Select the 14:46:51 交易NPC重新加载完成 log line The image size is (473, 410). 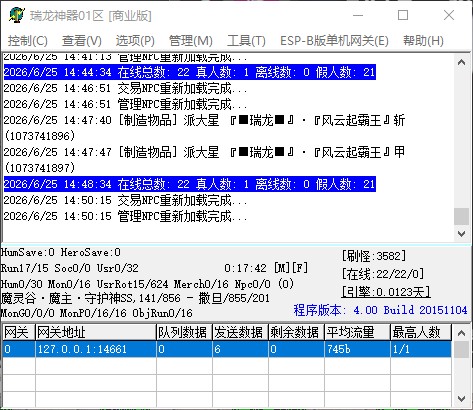125,88
